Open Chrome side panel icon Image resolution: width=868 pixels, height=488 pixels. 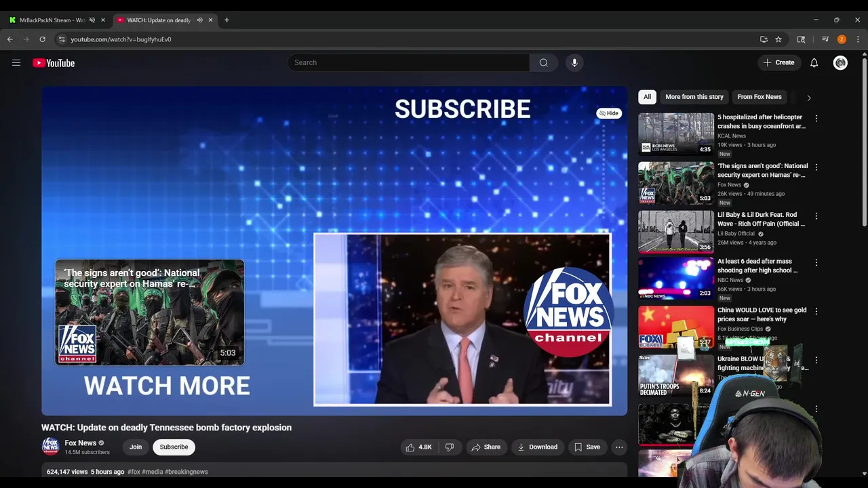801,39
